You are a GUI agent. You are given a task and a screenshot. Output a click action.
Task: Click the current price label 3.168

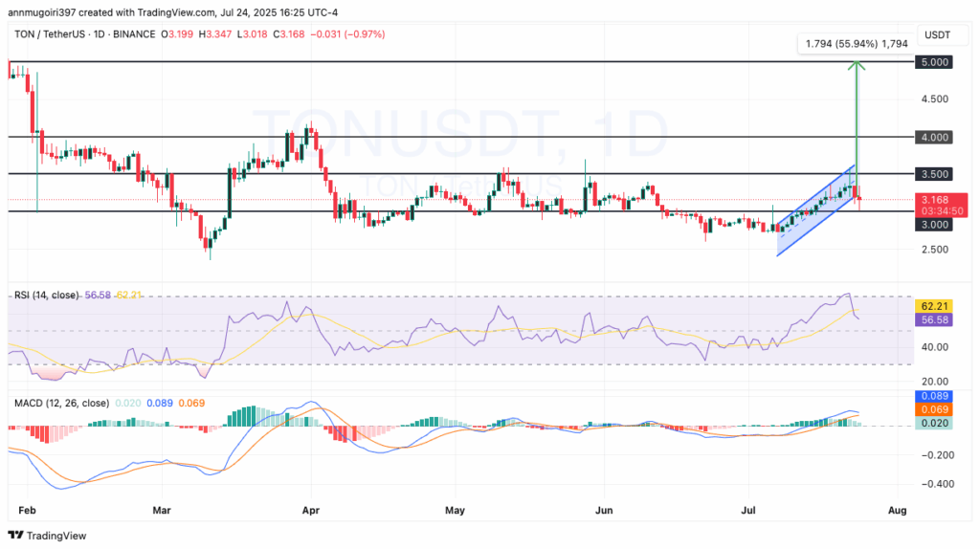click(x=942, y=205)
